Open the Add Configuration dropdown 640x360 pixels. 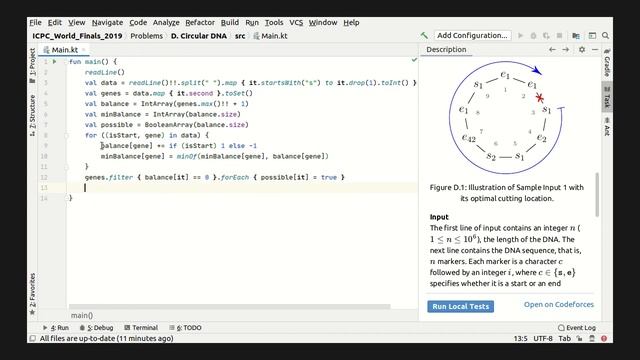[x=472, y=36]
